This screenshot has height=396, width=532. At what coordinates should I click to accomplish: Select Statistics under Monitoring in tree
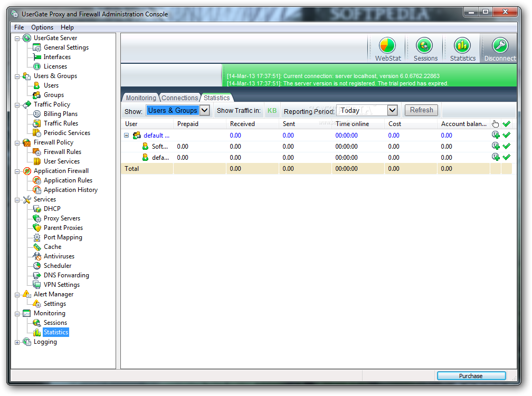[x=56, y=332]
